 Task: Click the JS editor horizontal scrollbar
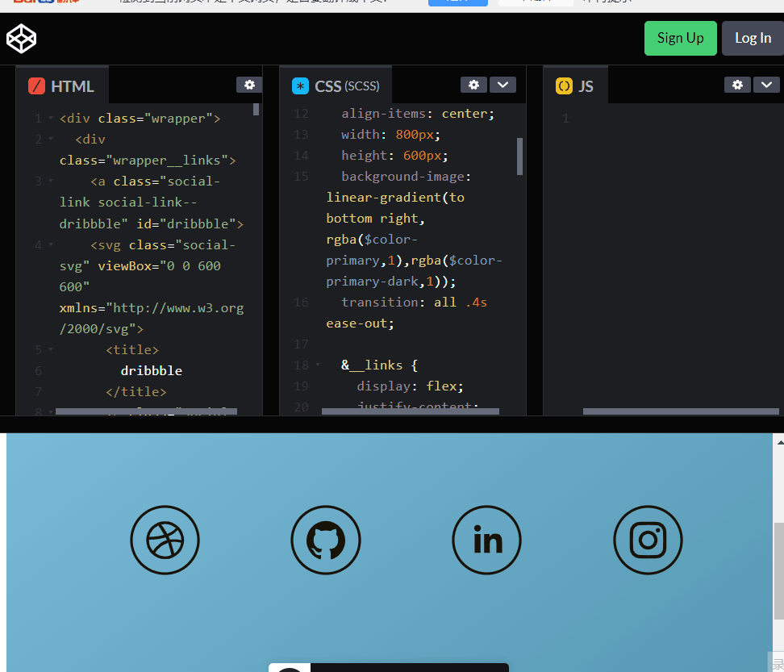681,411
